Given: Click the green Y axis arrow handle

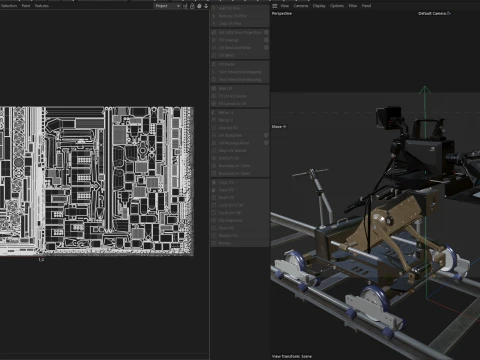Looking at the screenshot, I should 425,89.
